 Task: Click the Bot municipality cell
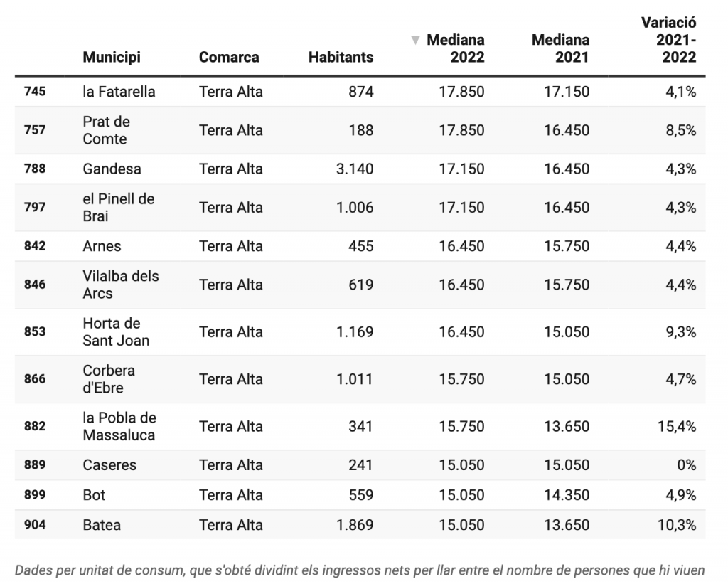[94, 495]
